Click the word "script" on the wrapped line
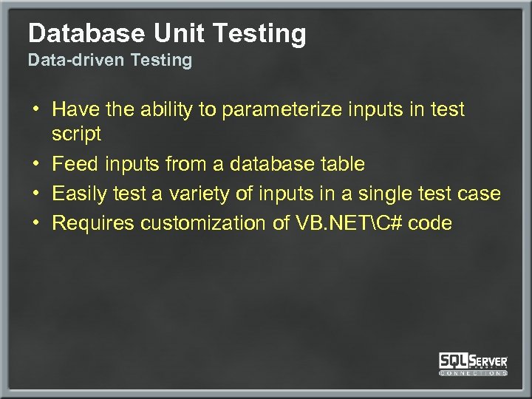The image size is (532, 399). 77,134
